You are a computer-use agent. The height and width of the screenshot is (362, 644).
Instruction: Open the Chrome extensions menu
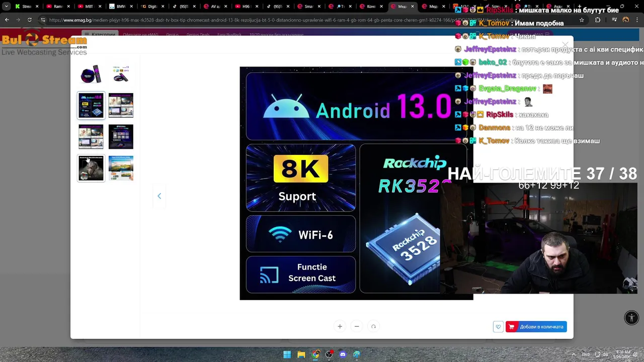click(x=598, y=20)
